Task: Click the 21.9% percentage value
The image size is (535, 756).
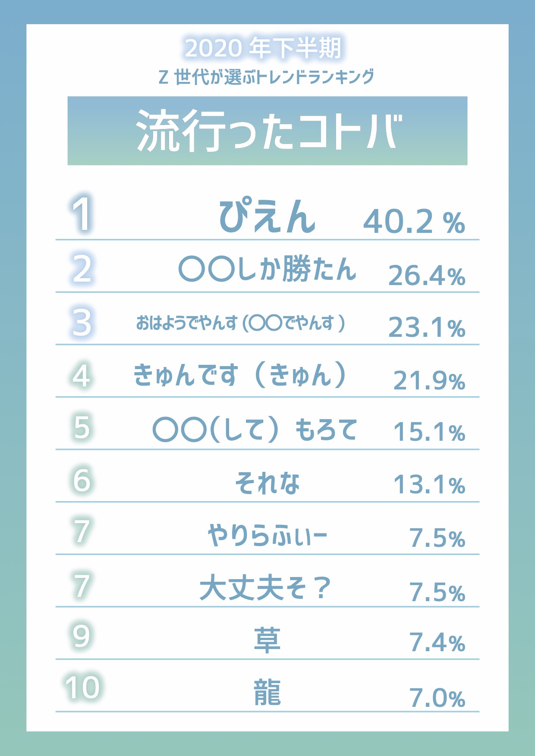Action: point(429,380)
